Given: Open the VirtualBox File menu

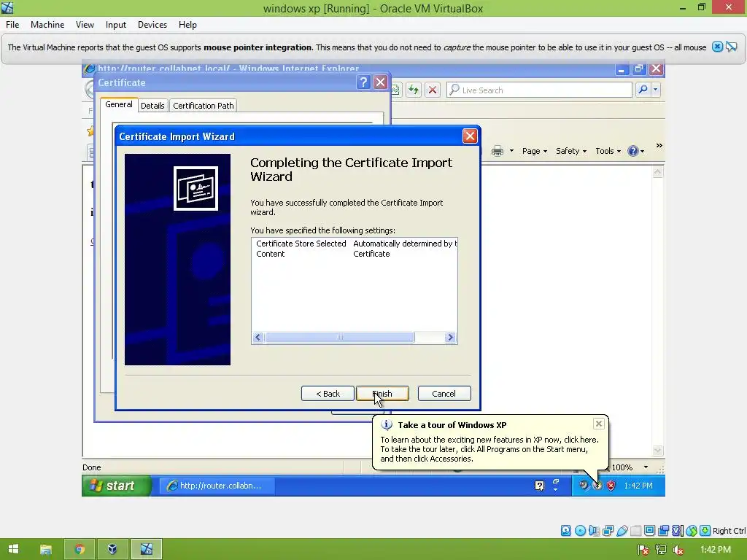Looking at the screenshot, I should tap(12, 25).
